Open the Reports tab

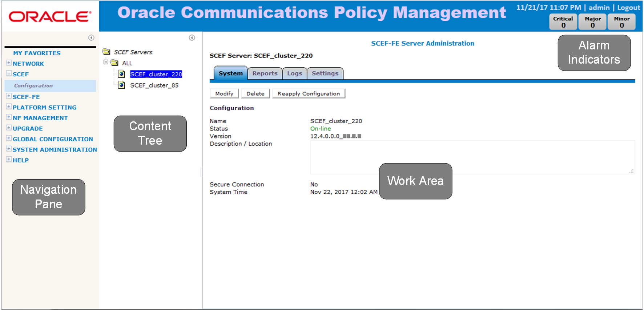pyautogui.click(x=265, y=73)
